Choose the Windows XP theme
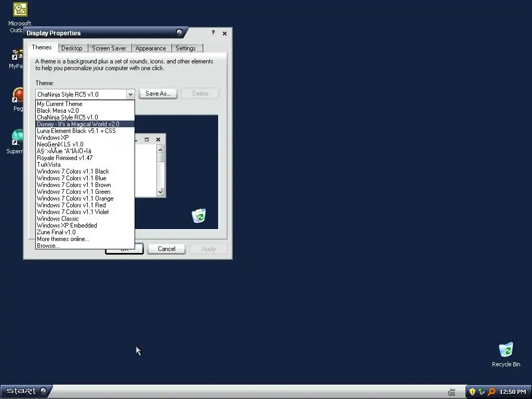The image size is (532, 399). 85,138
